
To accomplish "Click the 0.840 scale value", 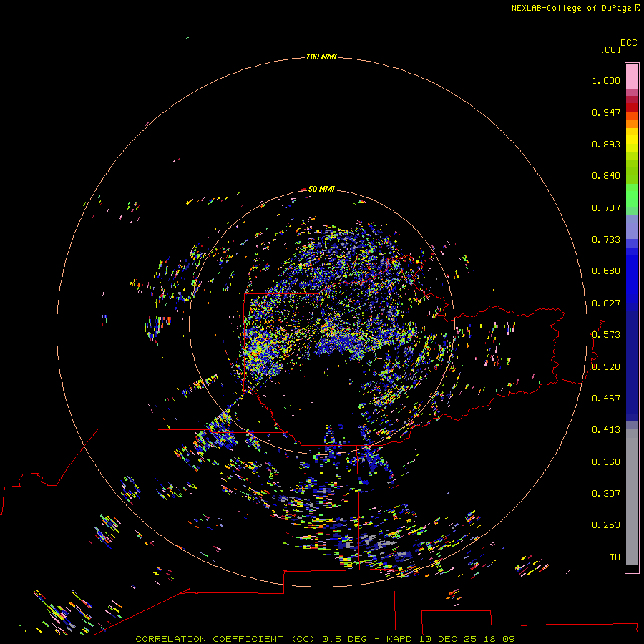I will [606, 176].
